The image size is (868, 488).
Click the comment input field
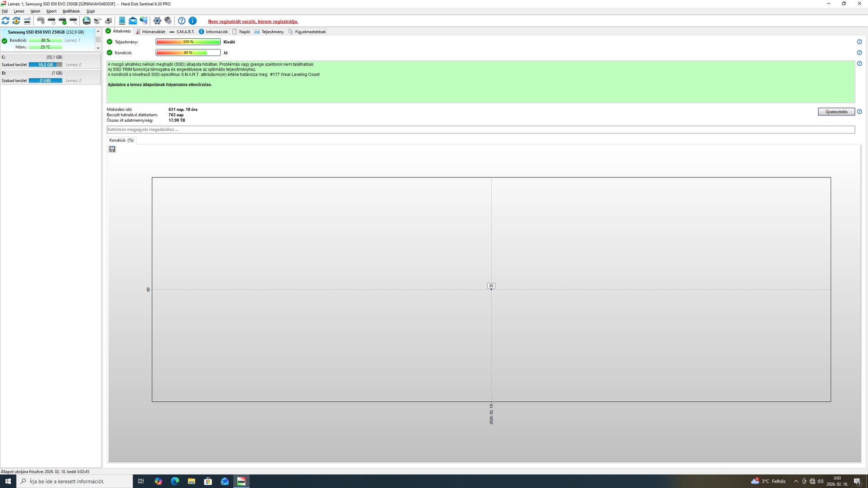(x=480, y=129)
